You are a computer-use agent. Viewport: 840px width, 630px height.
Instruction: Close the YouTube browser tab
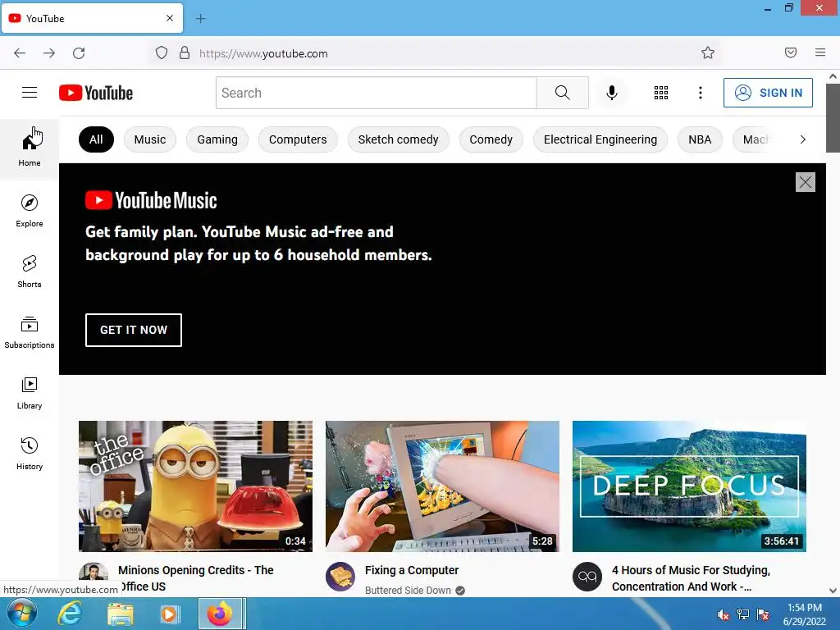point(170,18)
